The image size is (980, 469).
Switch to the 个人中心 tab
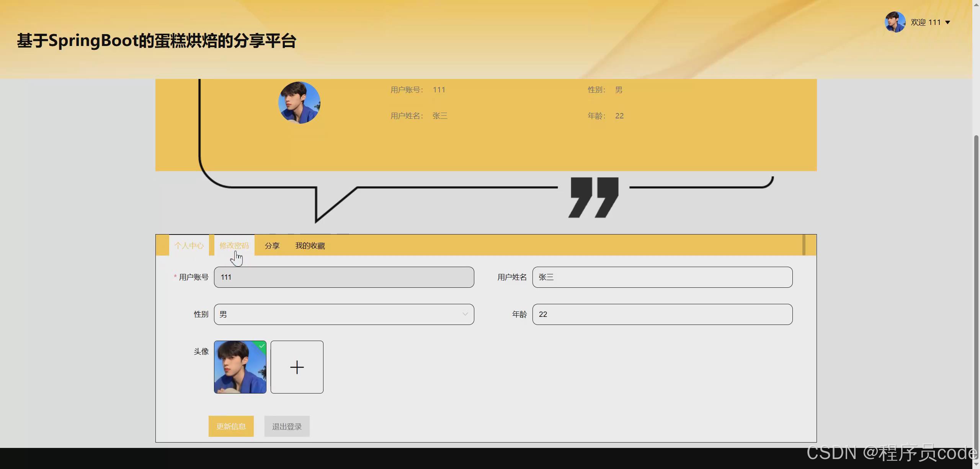[x=189, y=246]
